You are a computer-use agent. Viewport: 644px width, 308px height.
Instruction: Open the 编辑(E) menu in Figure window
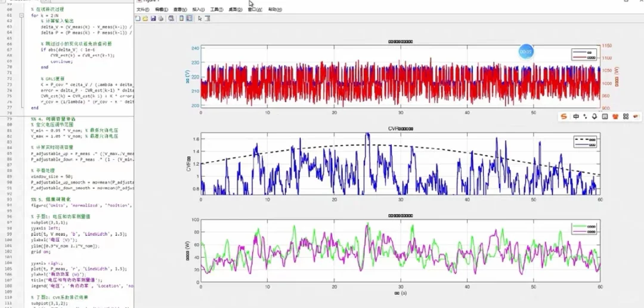pyautogui.click(x=162, y=10)
